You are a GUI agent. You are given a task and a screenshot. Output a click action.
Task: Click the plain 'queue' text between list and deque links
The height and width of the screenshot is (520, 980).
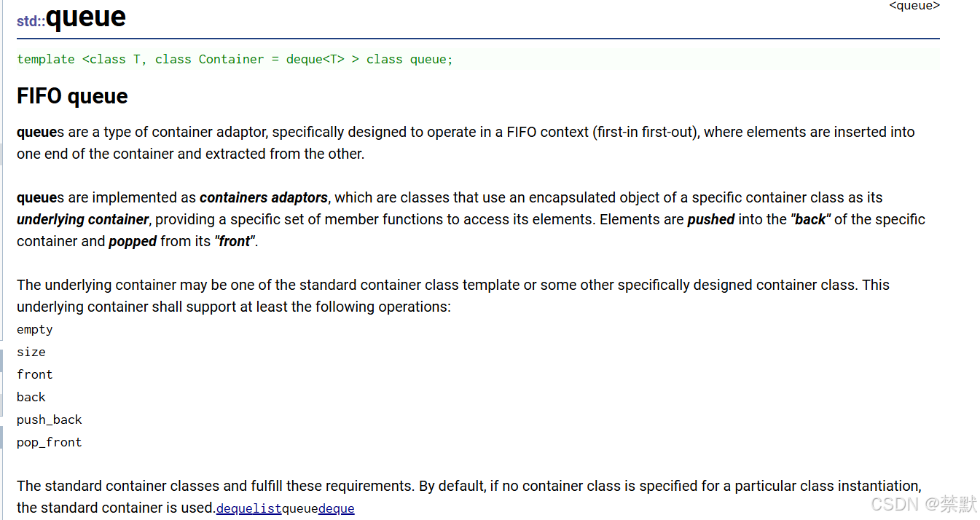coord(299,508)
